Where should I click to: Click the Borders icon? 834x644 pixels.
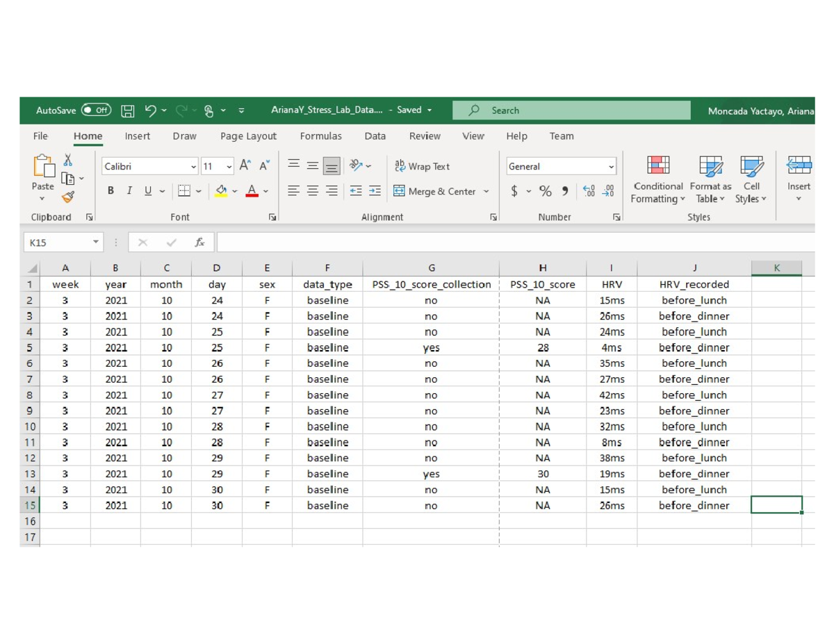[183, 190]
